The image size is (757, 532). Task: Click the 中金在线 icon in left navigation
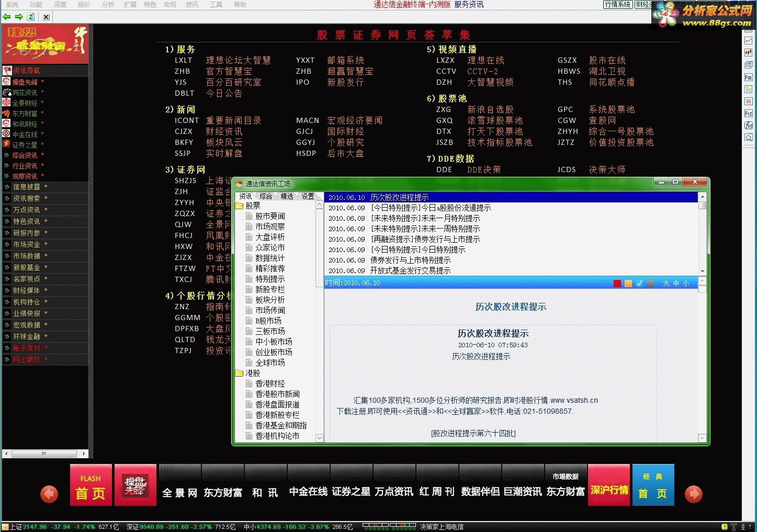(x=6, y=134)
